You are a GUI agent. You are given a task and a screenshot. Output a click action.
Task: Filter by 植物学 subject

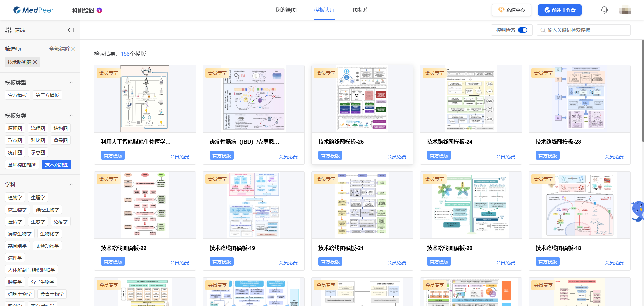click(x=15, y=198)
